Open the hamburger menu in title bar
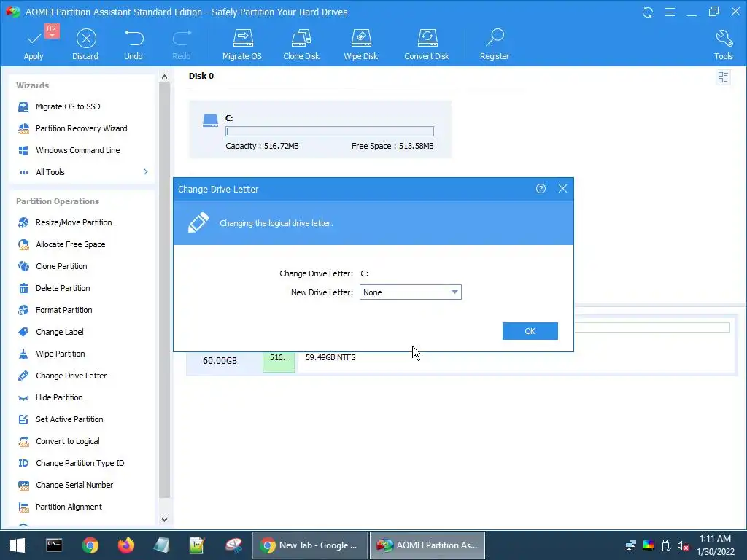This screenshot has height=560, width=747. pyautogui.click(x=670, y=12)
